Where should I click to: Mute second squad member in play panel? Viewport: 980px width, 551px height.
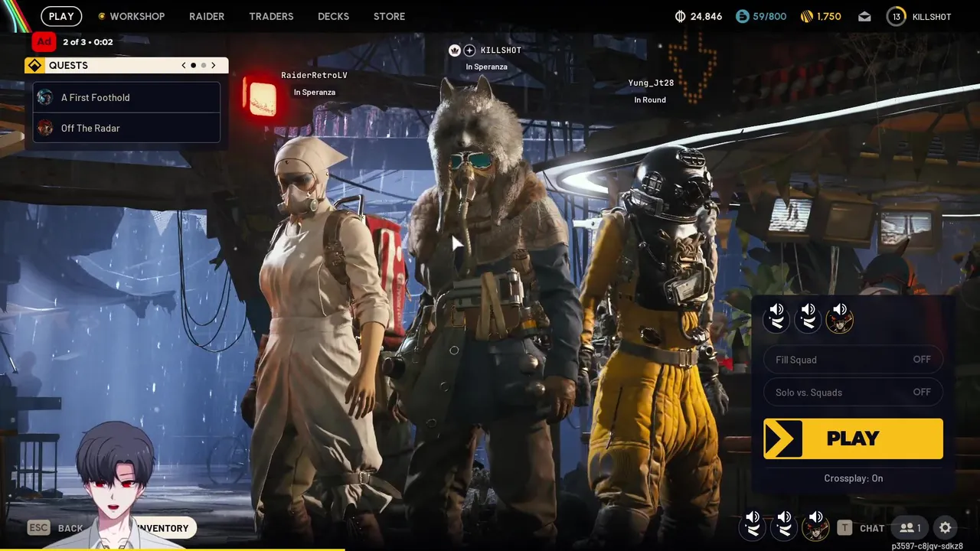coord(808,317)
